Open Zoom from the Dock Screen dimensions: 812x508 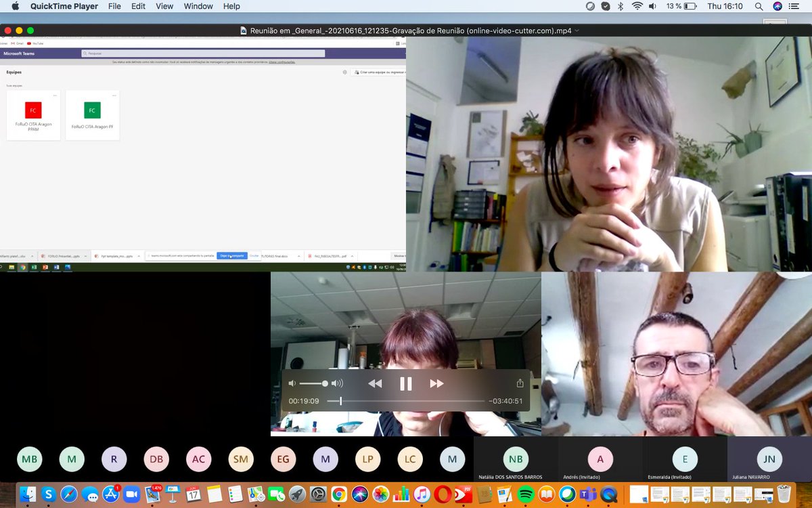tap(131, 494)
